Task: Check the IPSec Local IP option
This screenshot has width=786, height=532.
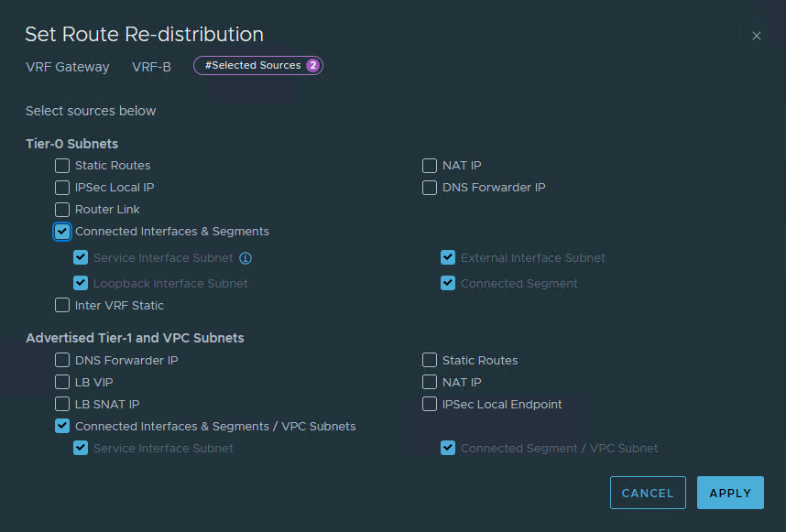Action: [62, 188]
